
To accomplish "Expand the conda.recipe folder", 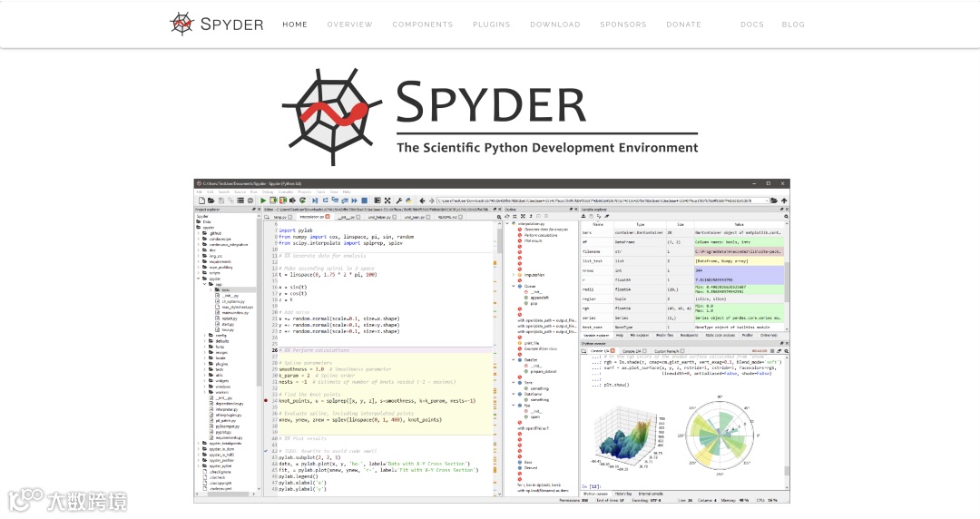I will pos(198,239).
